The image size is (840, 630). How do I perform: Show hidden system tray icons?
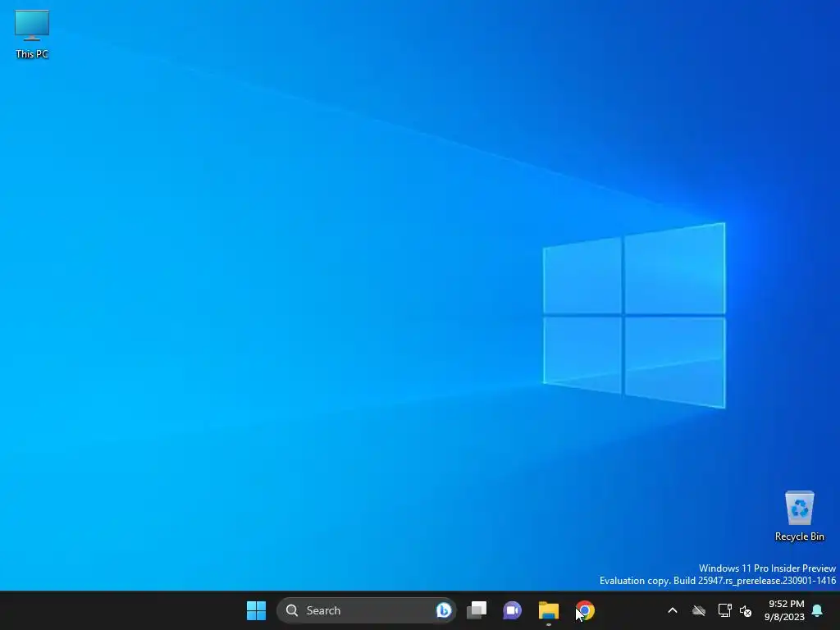click(673, 610)
